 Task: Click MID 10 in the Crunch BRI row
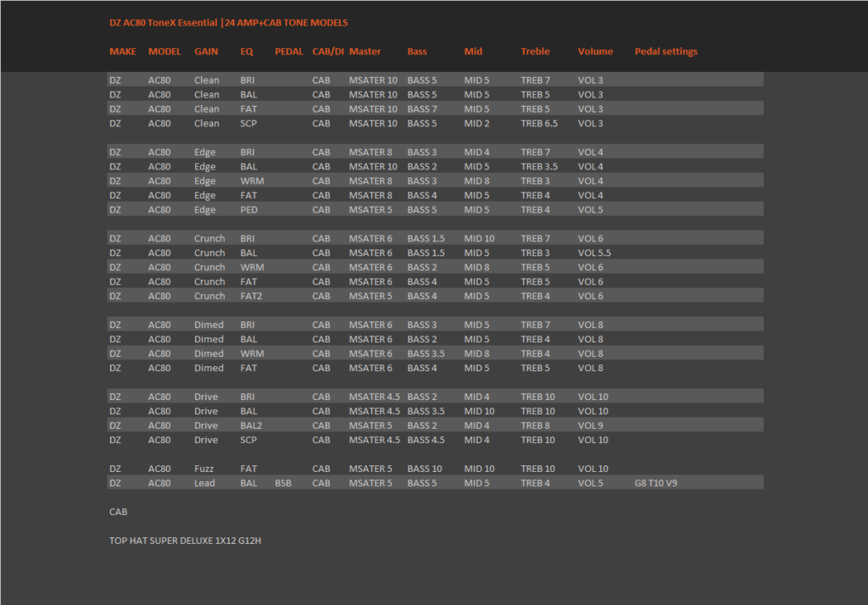click(480, 239)
